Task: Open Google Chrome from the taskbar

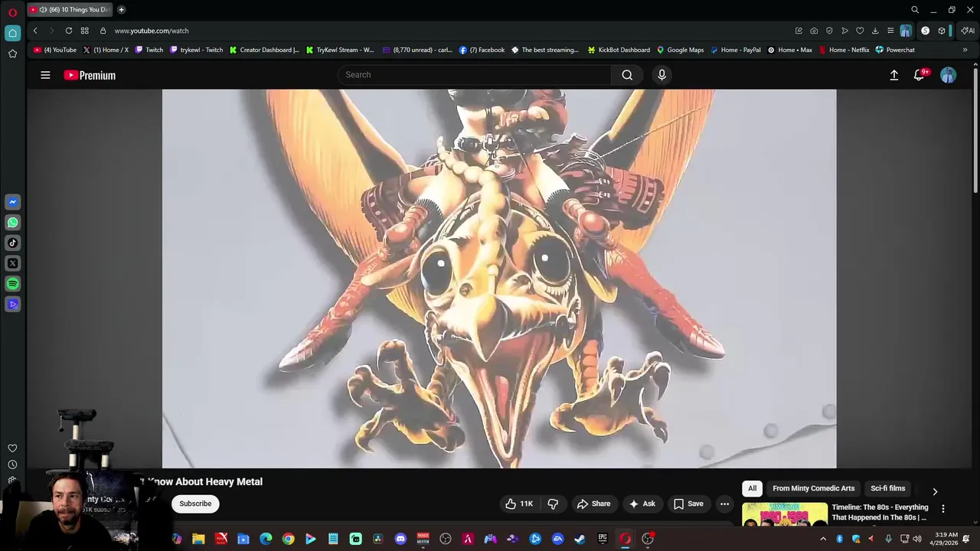Action: coord(288,539)
